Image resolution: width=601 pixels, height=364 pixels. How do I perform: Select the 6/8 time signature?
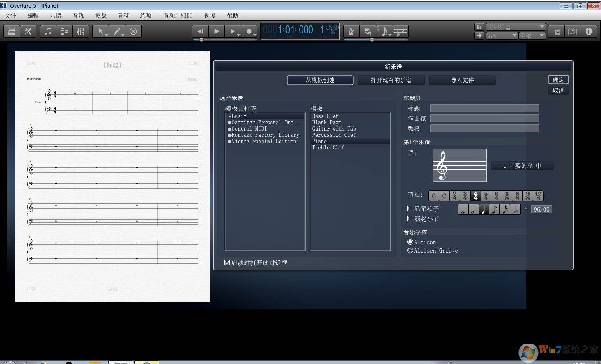click(517, 195)
